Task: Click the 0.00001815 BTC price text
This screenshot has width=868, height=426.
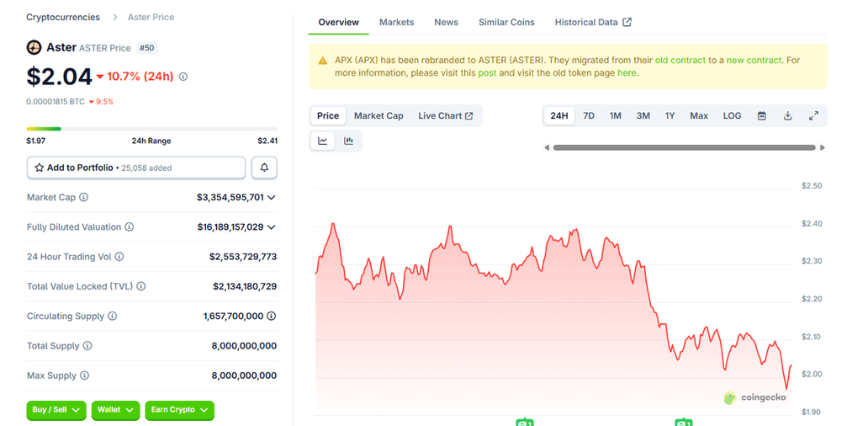Action: (x=56, y=101)
